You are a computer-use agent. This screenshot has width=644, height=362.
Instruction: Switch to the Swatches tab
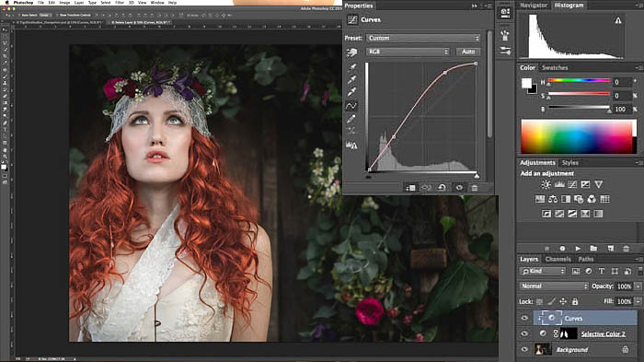coord(555,68)
